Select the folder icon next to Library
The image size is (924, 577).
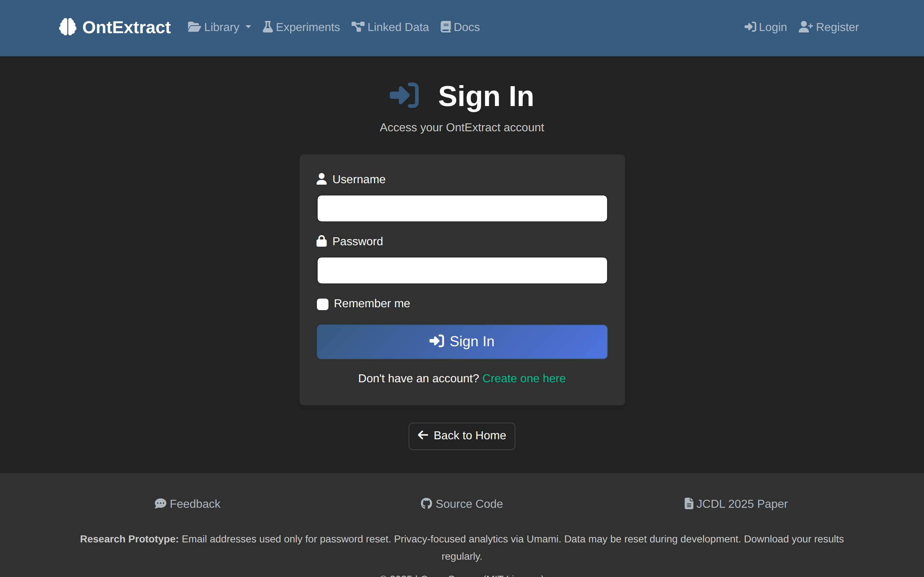click(194, 27)
